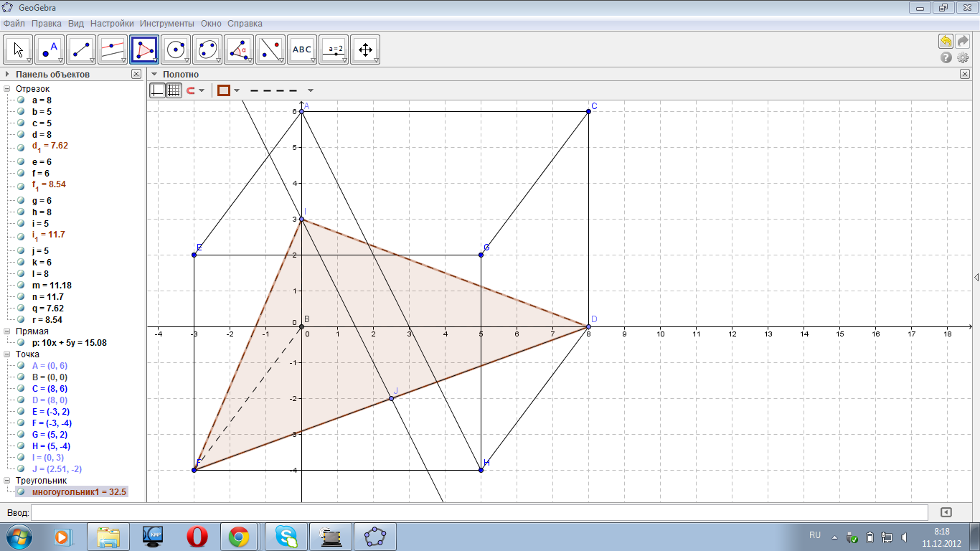Select the Slider a=2 tool
Screen dimensions: 980x551
[x=334, y=50]
